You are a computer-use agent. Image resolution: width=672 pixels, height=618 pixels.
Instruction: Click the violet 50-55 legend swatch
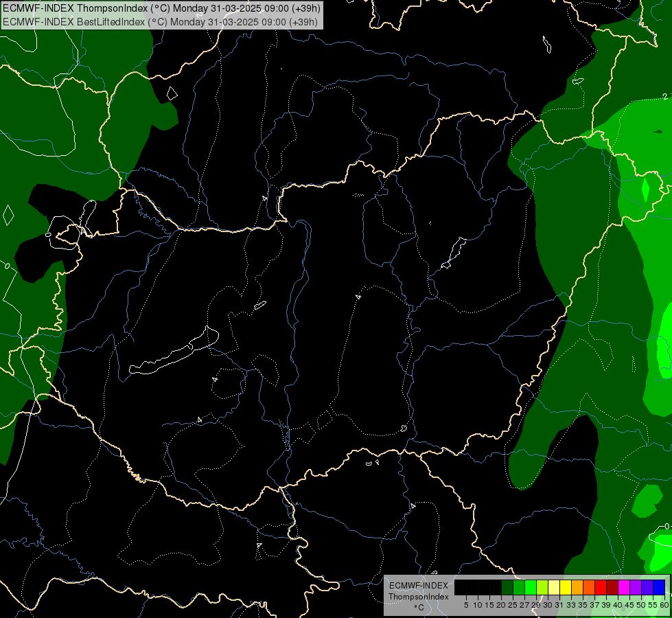pos(647,587)
